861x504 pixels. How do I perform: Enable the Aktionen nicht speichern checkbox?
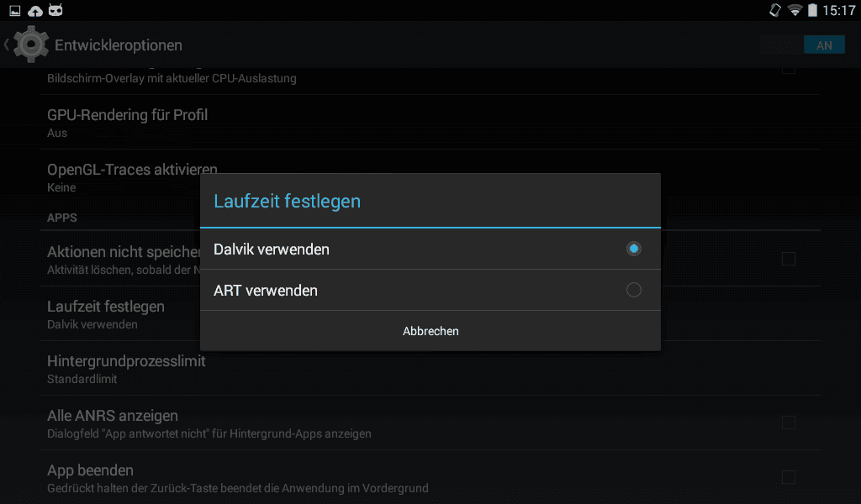(789, 259)
